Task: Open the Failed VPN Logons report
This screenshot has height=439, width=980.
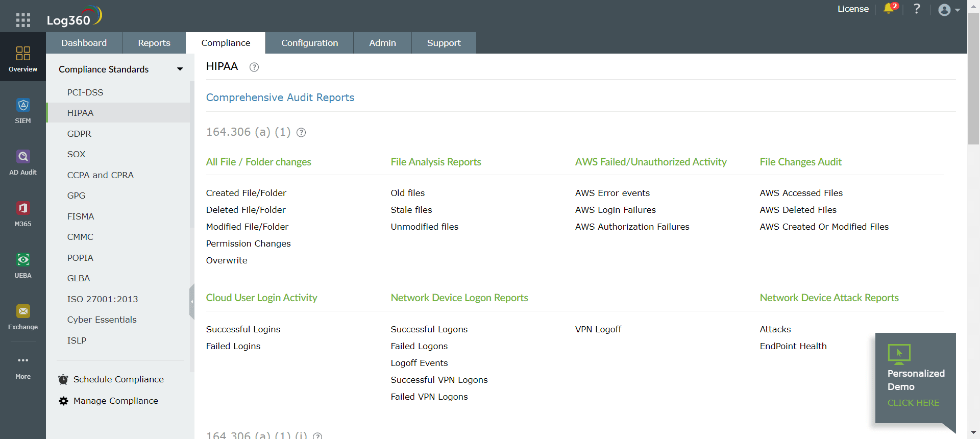Action: pyautogui.click(x=429, y=397)
